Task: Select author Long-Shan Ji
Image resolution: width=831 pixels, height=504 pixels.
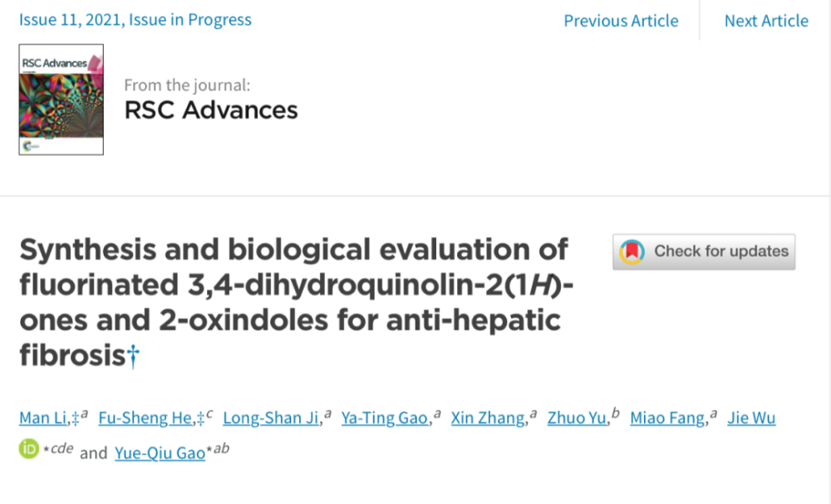Action: tap(272, 418)
